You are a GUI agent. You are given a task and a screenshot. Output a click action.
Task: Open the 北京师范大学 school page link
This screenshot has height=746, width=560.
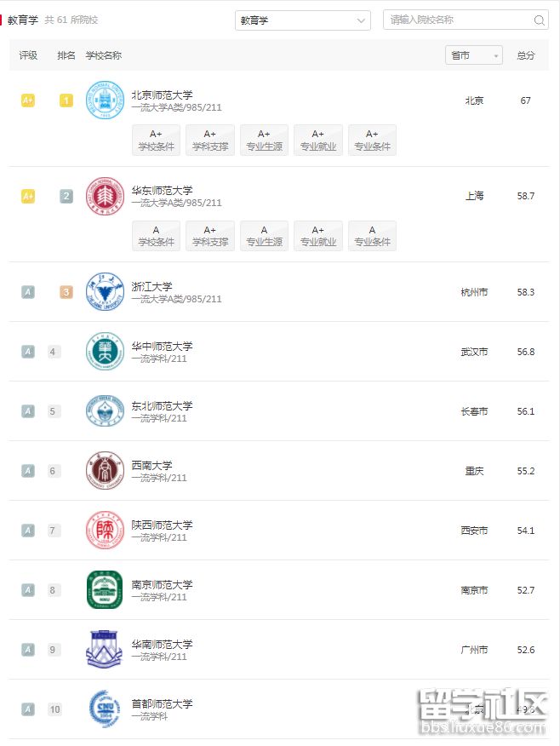[163, 95]
